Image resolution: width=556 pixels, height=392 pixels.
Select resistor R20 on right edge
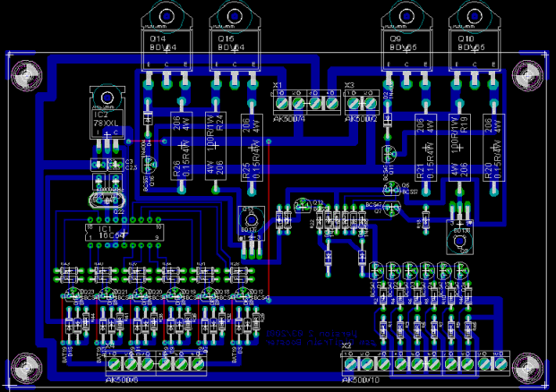(x=493, y=149)
